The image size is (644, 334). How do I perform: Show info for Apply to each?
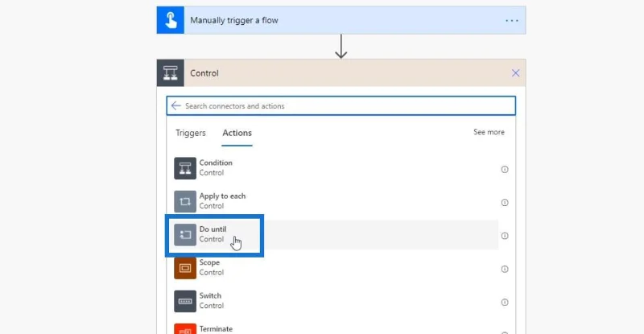pyautogui.click(x=505, y=203)
